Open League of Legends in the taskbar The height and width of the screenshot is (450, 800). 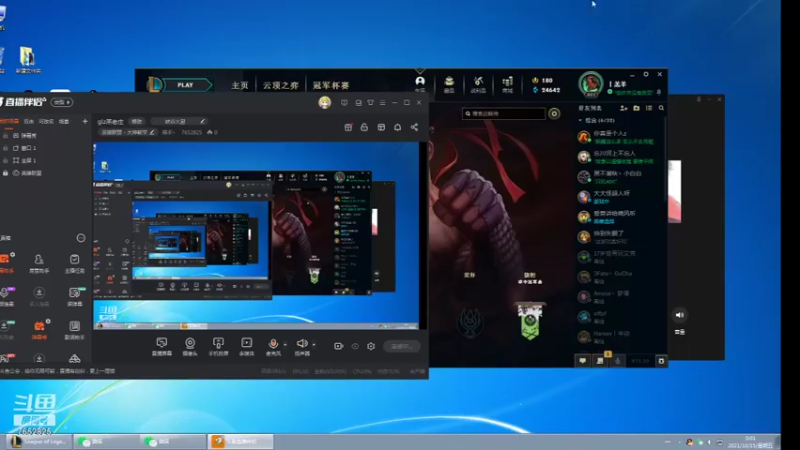40,441
